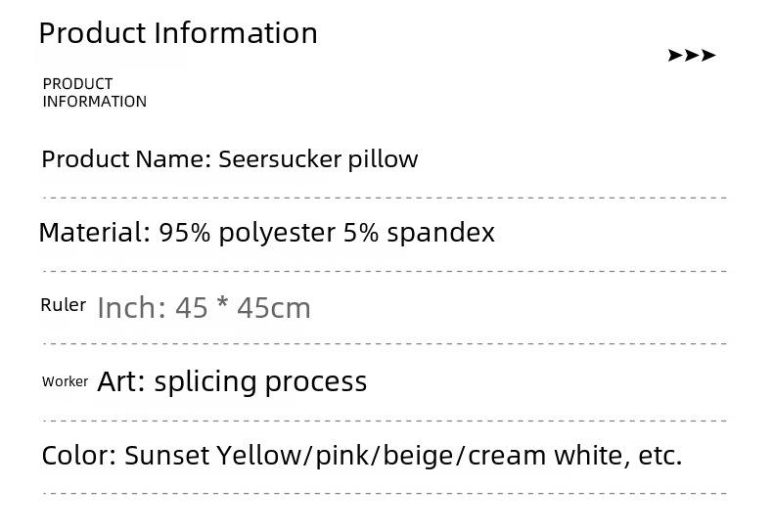Click the small Ruler label
This screenshot has height=532, width=773.
(63, 305)
